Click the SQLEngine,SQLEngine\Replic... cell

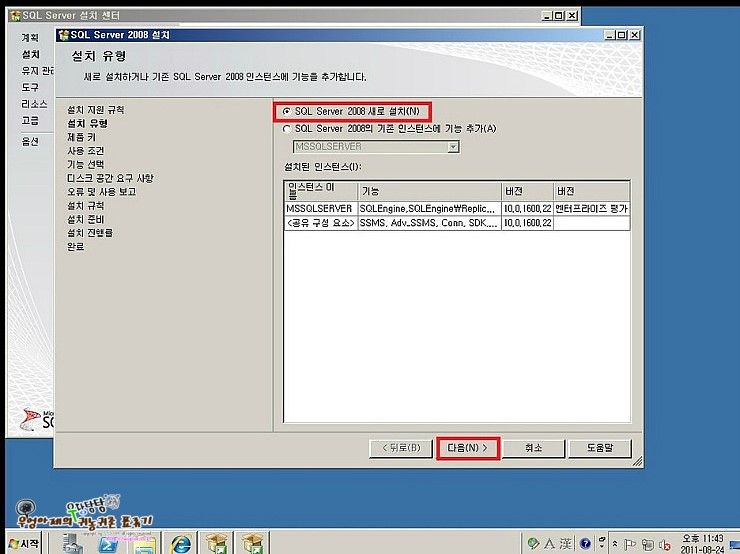[429, 209]
